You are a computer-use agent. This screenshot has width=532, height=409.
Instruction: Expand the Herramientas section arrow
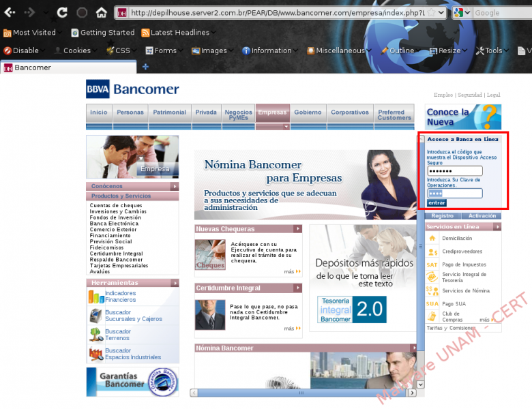point(175,283)
